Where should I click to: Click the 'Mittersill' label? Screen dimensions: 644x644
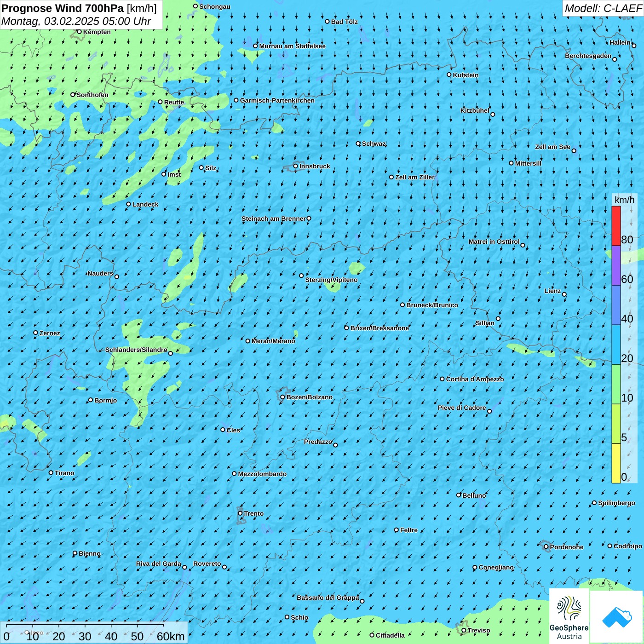click(528, 163)
